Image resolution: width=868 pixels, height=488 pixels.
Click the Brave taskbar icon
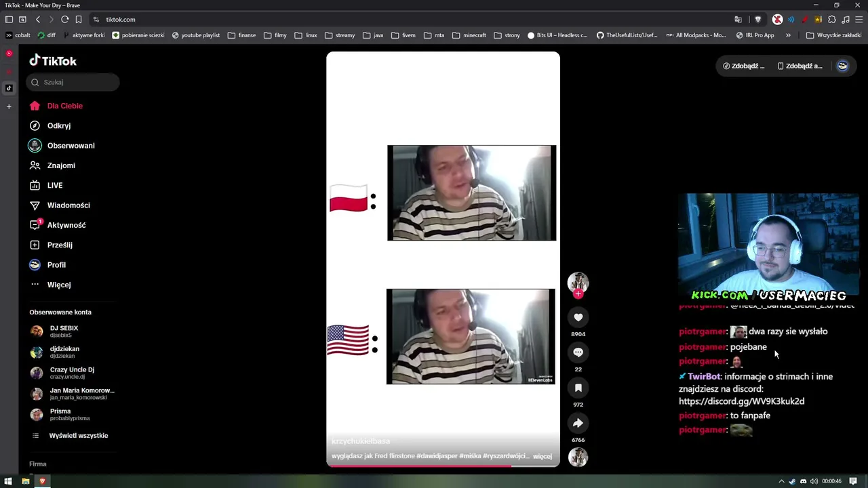pos(43,481)
